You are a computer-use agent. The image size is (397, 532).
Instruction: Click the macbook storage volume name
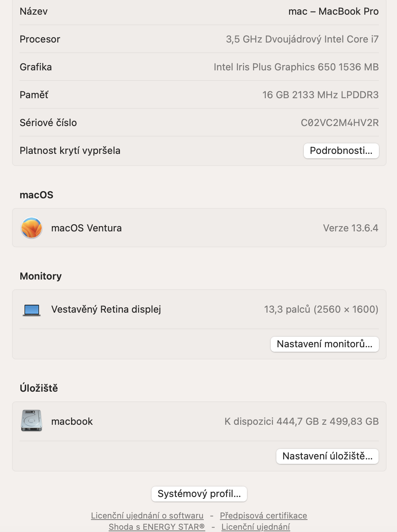(x=72, y=421)
